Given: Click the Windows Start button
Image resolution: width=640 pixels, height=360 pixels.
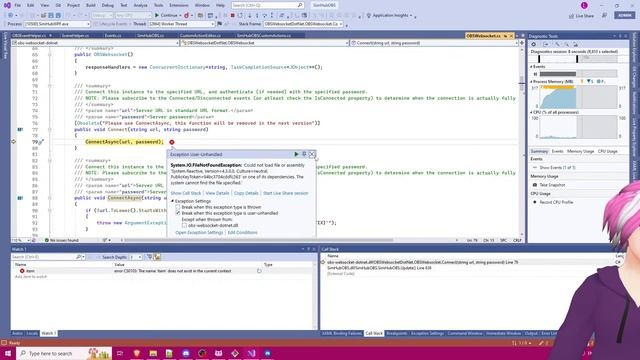Looking at the screenshot, I should (8, 353).
